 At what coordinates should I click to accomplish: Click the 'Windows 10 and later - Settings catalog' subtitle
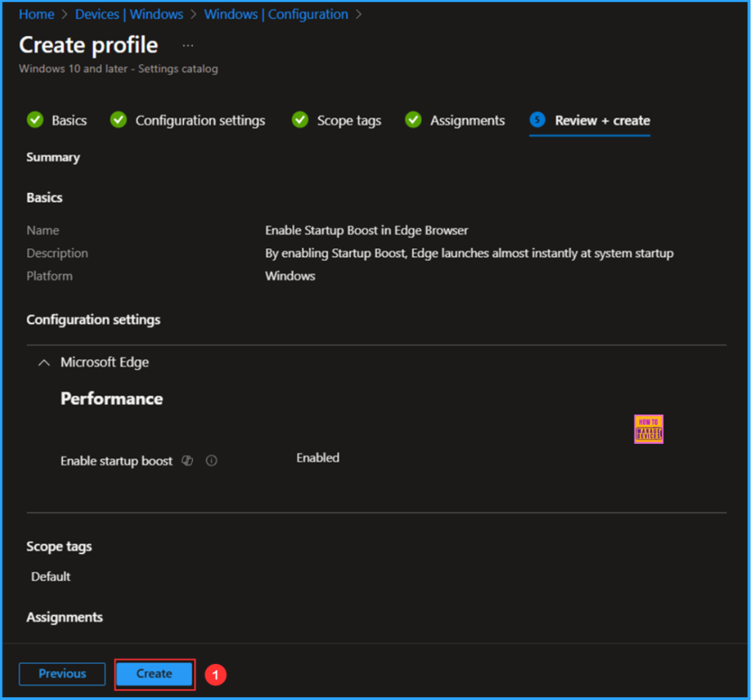click(x=118, y=68)
